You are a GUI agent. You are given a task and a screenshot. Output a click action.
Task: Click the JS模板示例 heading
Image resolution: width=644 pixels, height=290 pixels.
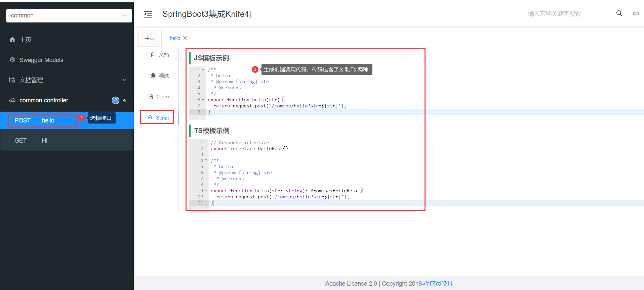pyautogui.click(x=211, y=58)
